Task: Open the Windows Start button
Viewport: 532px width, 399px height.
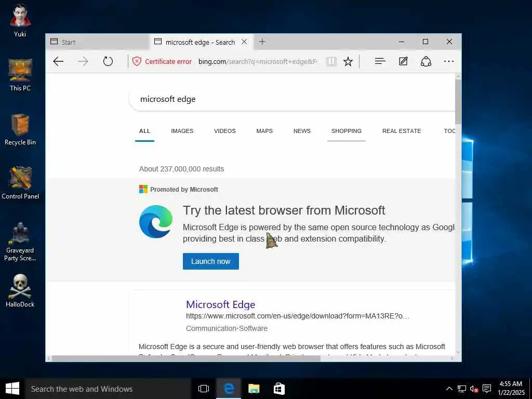Action: tap(12, 389)
